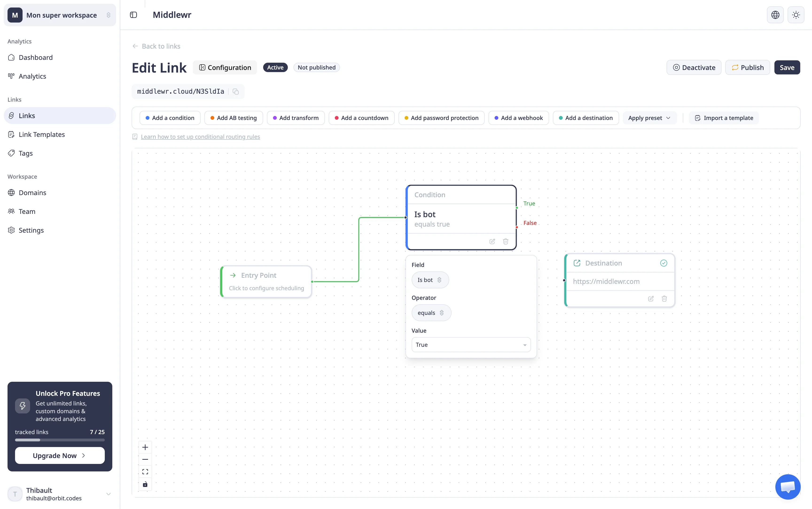
Task: Open the language globe icon
Action: [x=775, y=15]
